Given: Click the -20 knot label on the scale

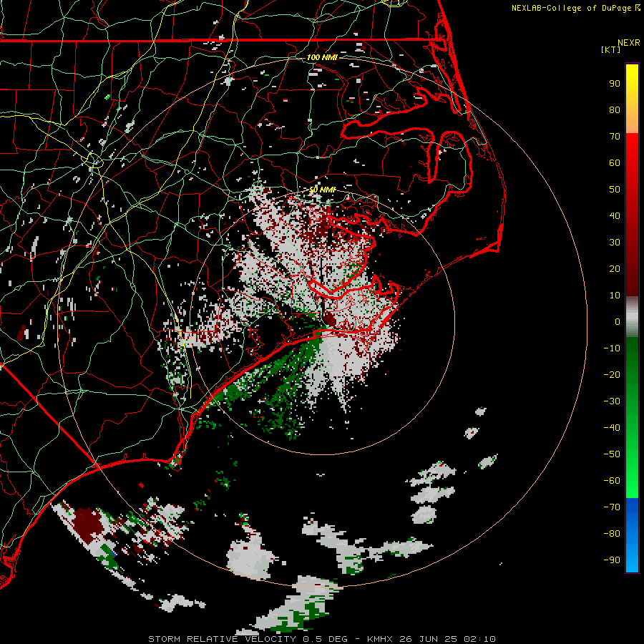Looking at the screenshot, I should (612, 375).
